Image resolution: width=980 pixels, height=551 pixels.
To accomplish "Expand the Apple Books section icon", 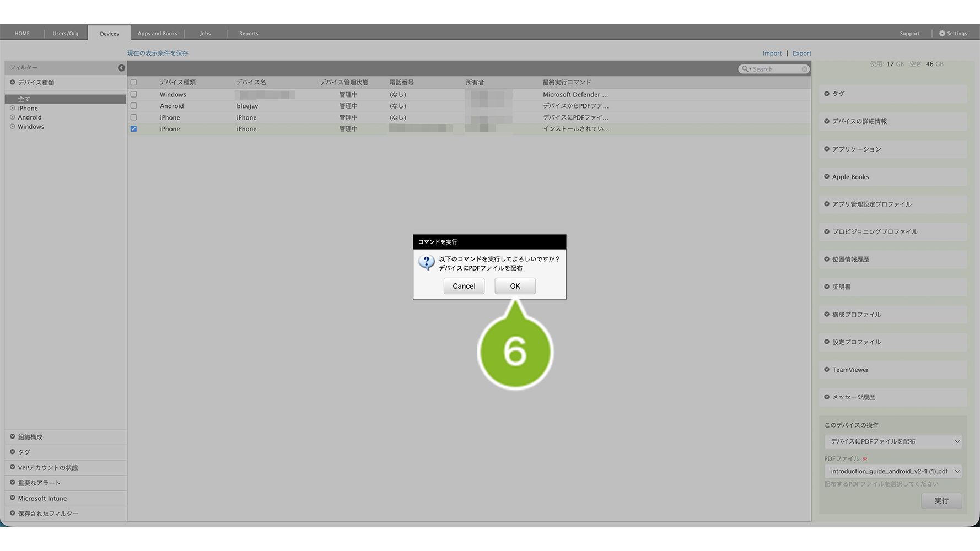I will pos(827,176).
